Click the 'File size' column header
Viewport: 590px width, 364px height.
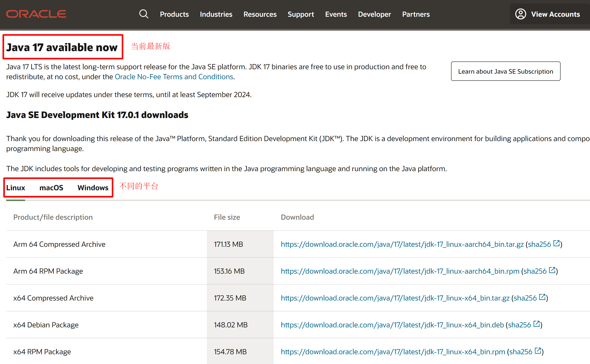coord(227,217)
